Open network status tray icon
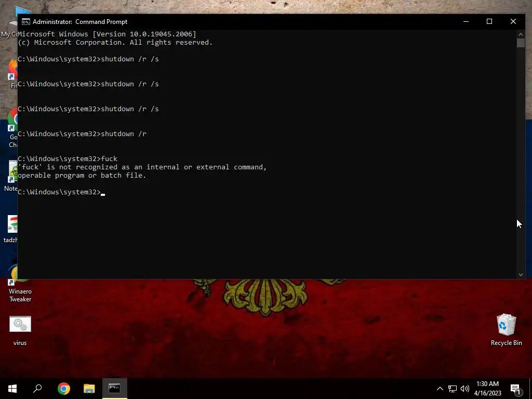The height and width of the screenshot is (399, 532). (453, 389)
